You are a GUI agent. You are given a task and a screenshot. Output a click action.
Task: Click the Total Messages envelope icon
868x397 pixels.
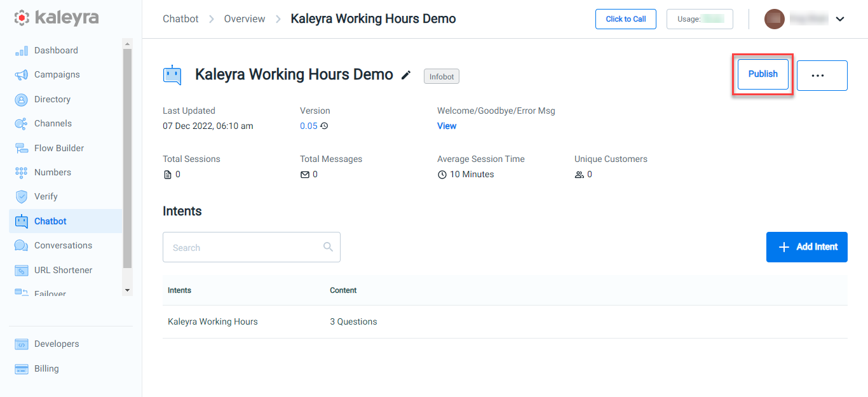coord(305,174)
